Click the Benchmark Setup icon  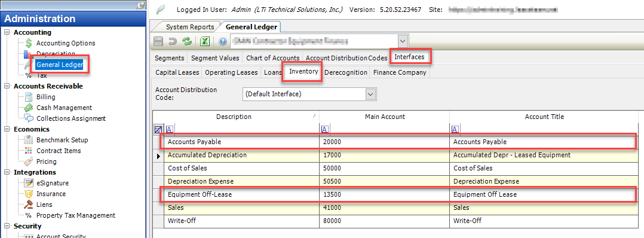tap(29, 140)
